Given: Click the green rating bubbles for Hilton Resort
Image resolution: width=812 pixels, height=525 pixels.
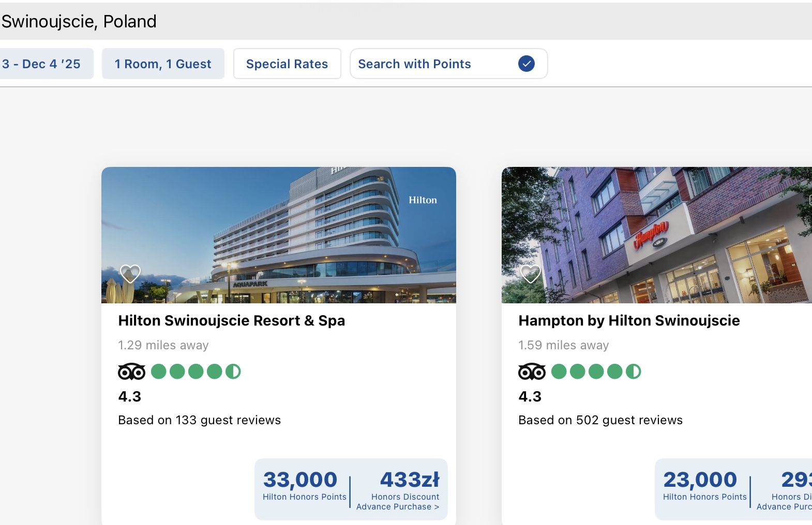Looking at the screenshot, I should click(196, 372).
